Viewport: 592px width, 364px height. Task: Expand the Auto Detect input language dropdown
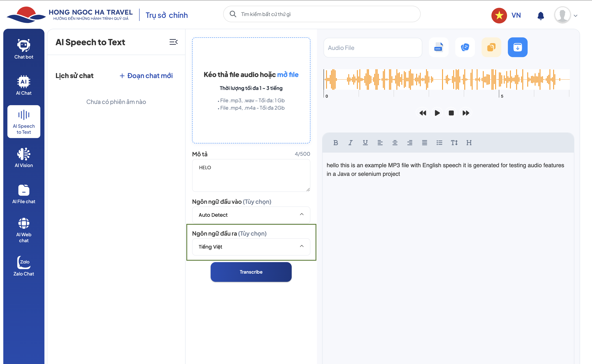[251, 215]
